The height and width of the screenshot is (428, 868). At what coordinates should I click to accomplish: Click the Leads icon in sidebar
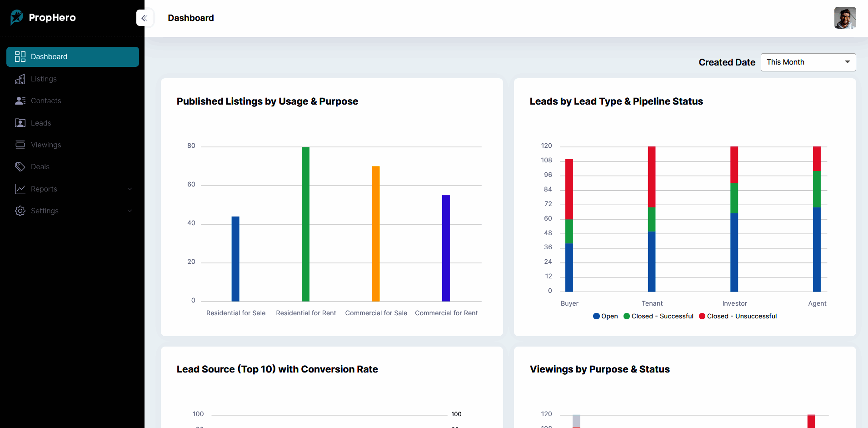point(20,123)
